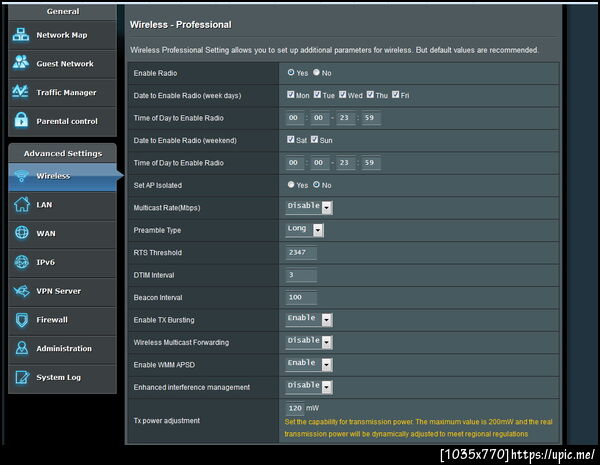Click the Tx power adjustment label
The width and height of the screenshot is (600, 465).
(166, 421)
